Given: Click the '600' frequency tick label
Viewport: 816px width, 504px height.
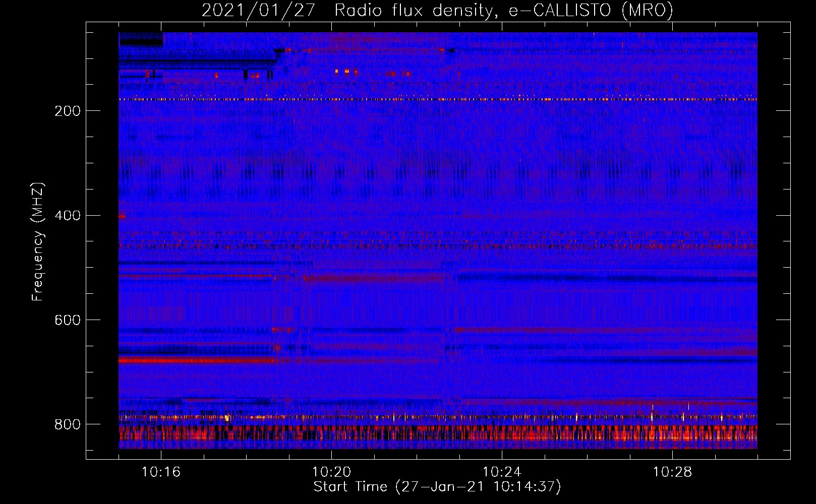Looking at the screenshot, I should 68,321.
